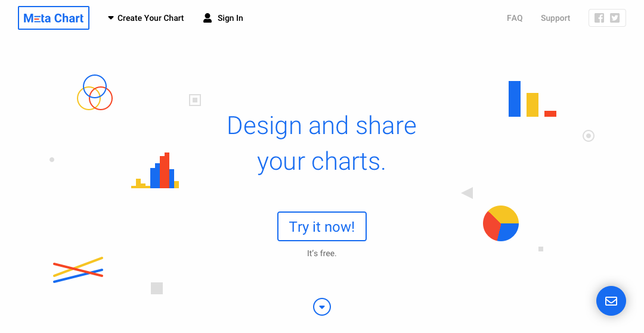
Task: Click the pie chart illustration
Action: [501, 223]
